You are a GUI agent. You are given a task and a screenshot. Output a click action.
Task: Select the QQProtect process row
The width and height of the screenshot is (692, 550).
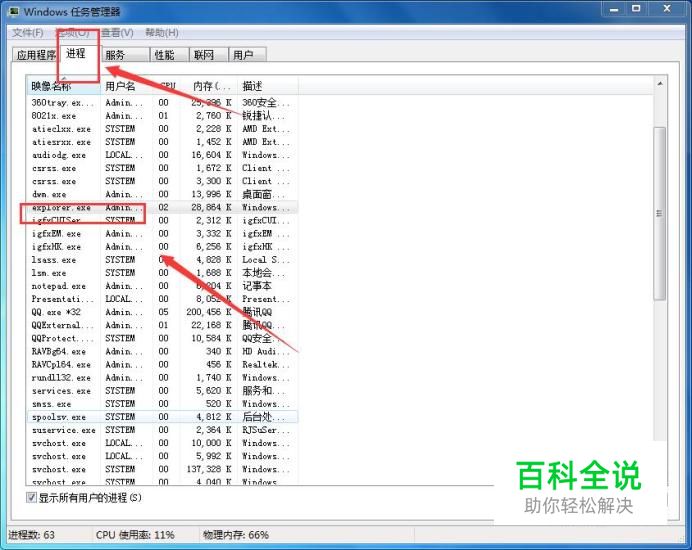coord(162,339)
